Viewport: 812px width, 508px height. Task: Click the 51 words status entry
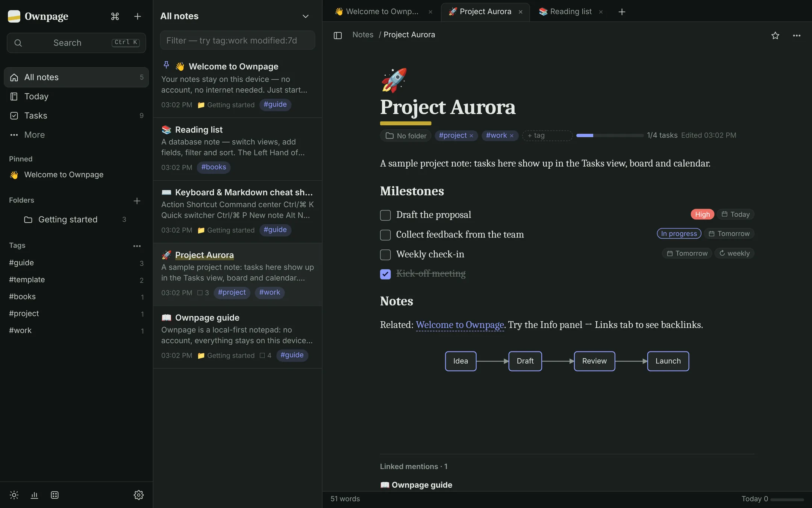click(345, 499)
